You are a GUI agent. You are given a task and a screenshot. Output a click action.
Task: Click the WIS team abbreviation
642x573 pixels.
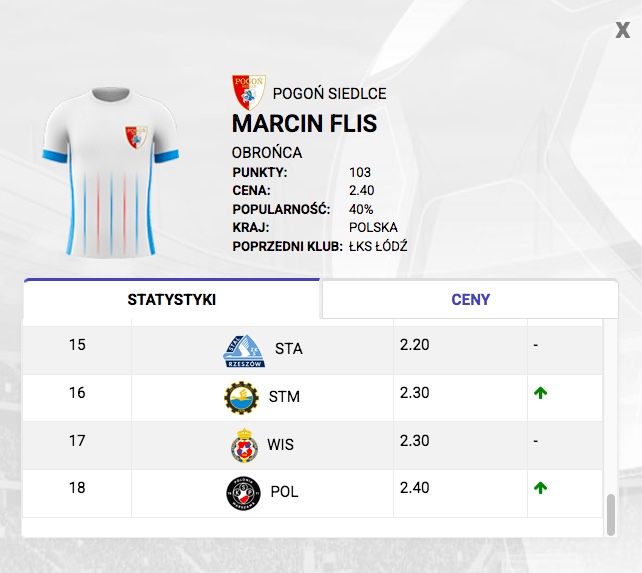pyautogui.click(x=280, y=444)
